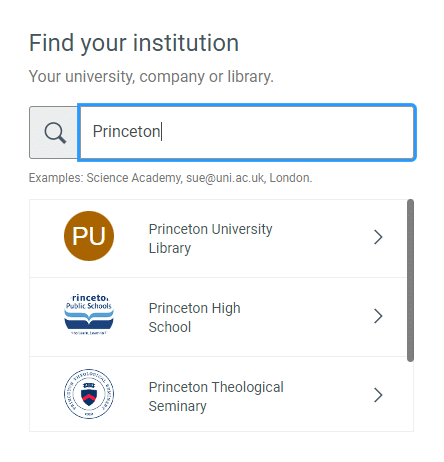The width and height of the screenshot is (444, 462).
Task: Open the Princeton Theological Seminary chevron
Action: point(378,395)
